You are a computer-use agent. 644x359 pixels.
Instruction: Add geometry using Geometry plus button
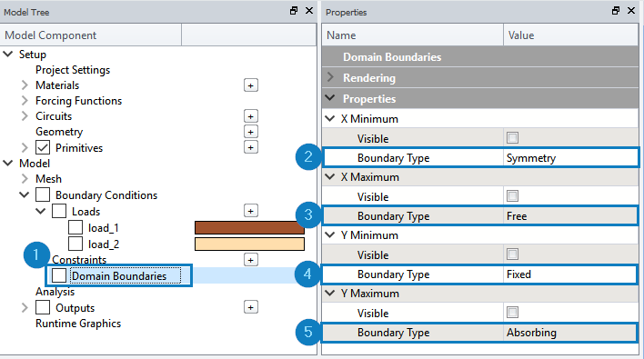pyautogui.click(x=250, y=132)
